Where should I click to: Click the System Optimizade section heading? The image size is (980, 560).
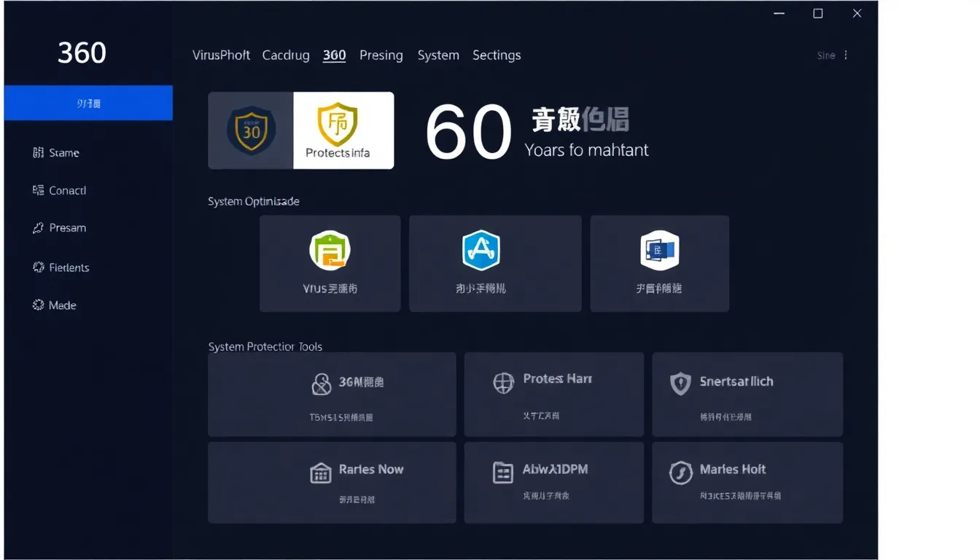[x=254, y=201]
